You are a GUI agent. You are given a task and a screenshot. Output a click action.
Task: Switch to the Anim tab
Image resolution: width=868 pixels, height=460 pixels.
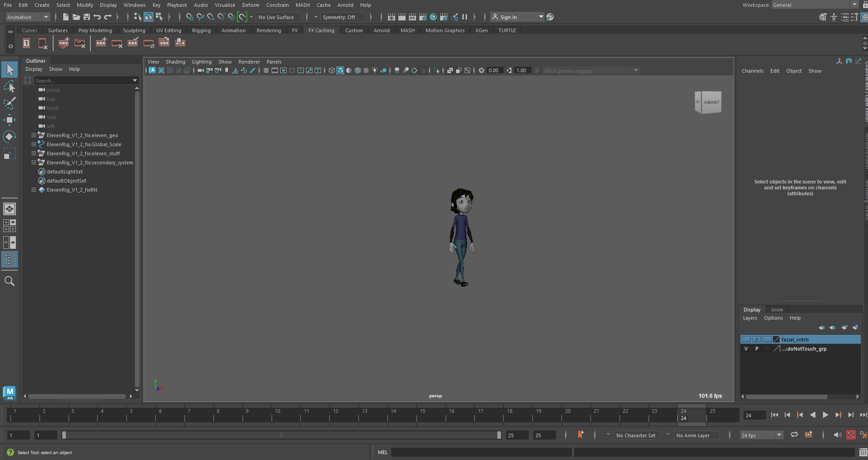[777, 309]
